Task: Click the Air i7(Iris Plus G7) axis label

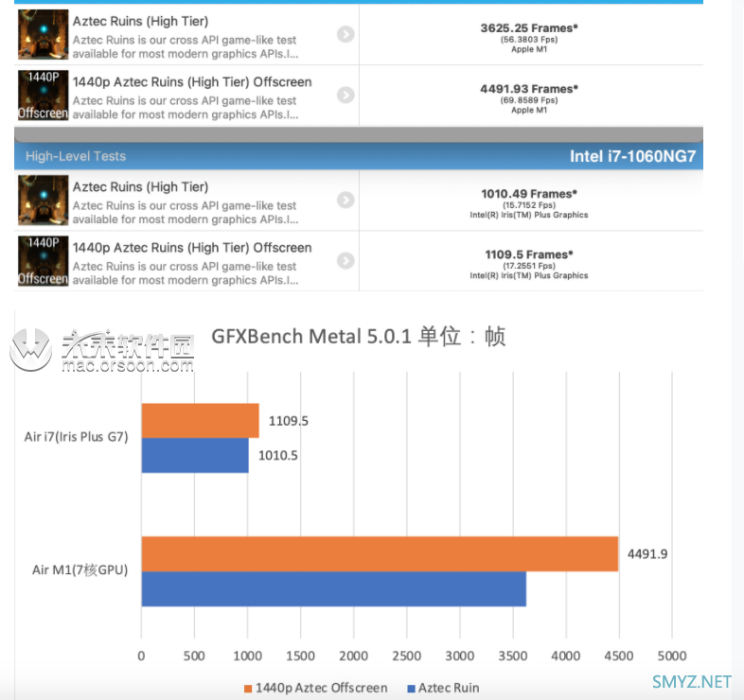Action: 77,437
